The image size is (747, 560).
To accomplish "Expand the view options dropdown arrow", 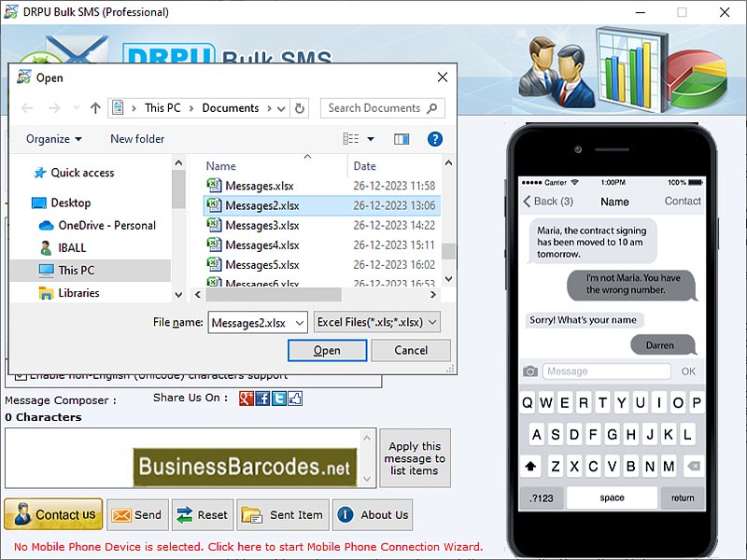I will coord(371,139).
